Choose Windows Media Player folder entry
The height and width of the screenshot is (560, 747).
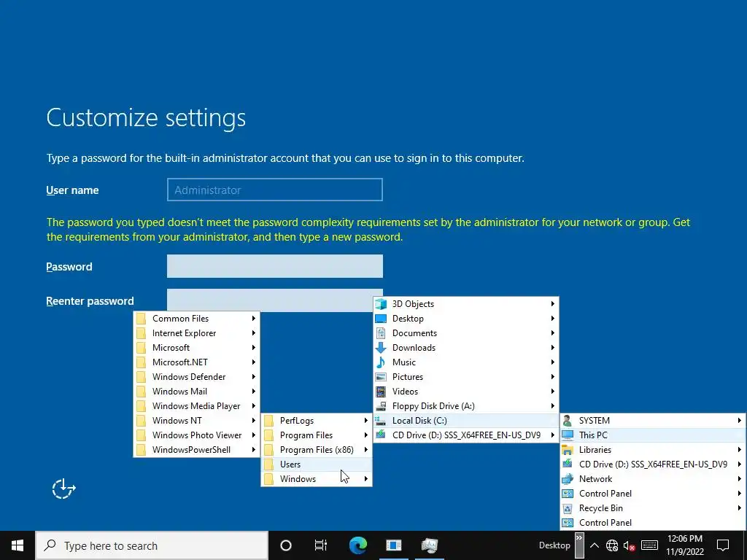(x=196, y=406)
